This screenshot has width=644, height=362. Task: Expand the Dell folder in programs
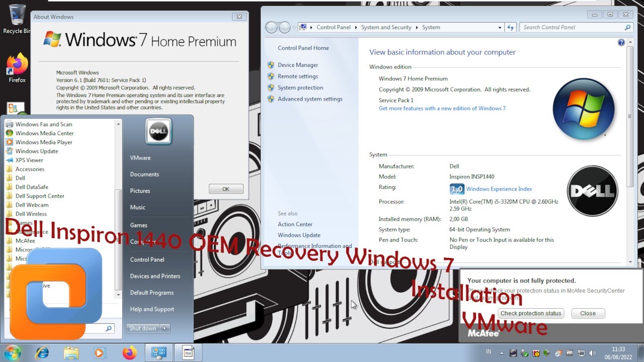[x=20, y=178]
